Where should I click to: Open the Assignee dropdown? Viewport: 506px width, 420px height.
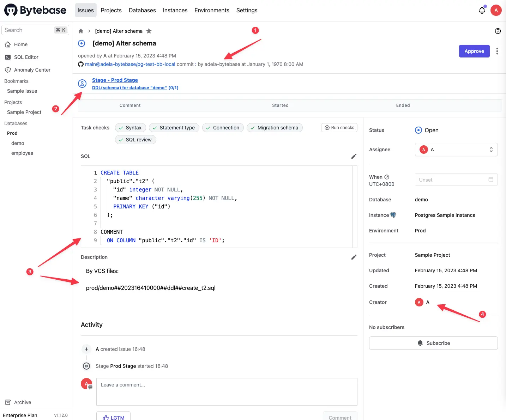tap(456, 150)
